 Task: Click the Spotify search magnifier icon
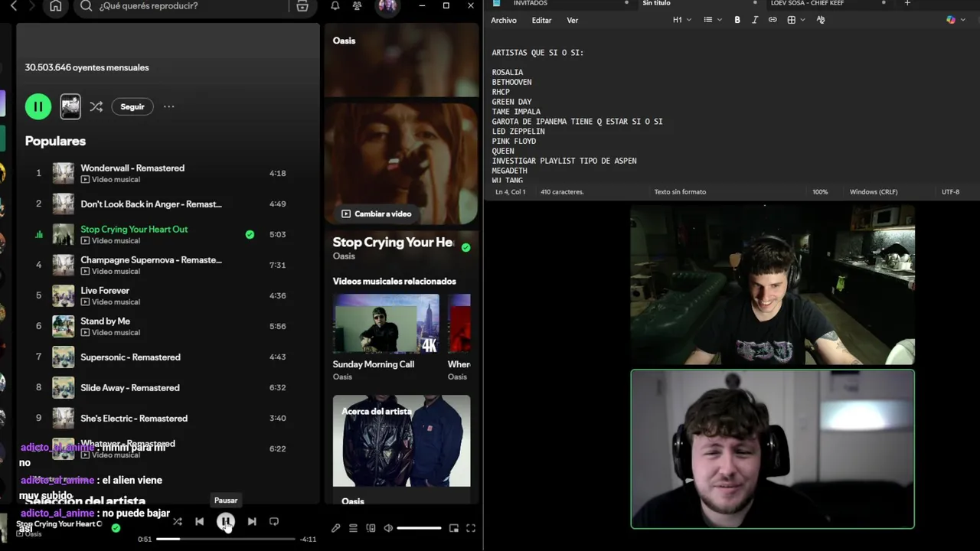click(x=86, y=6)
